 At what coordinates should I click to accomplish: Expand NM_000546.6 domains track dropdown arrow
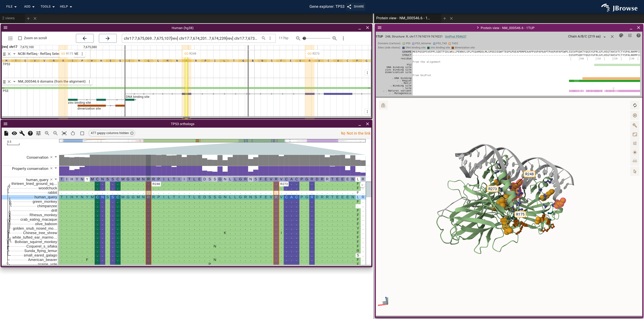click(14, 81)
